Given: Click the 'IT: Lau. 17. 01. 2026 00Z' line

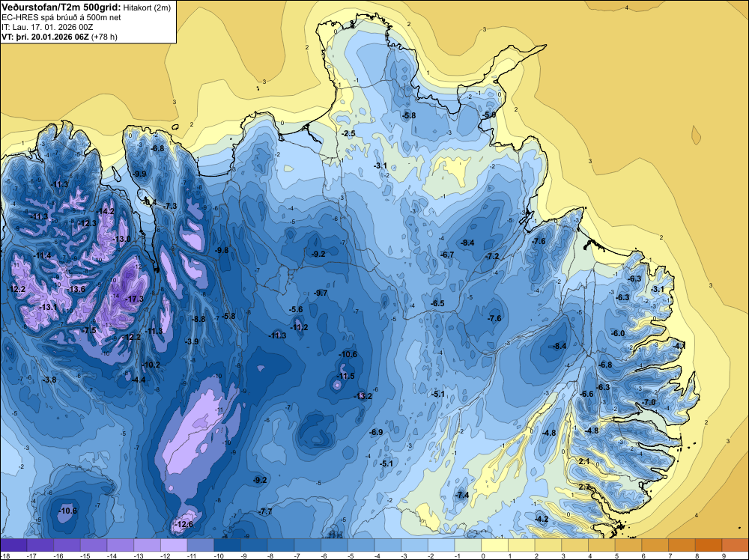Looking at the screenshot, I should 47,27.
